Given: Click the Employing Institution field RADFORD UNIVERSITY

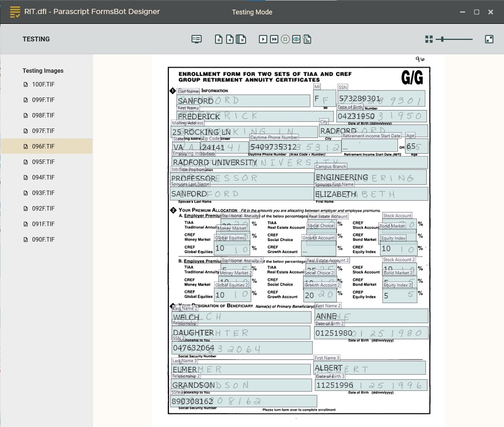Looking at the screenshot, I should [300, 163].
